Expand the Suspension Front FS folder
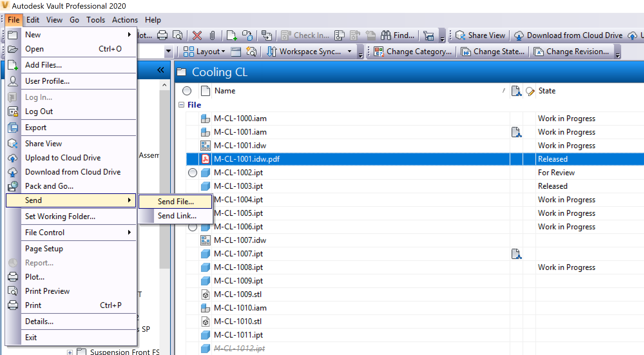 point(70,352)
